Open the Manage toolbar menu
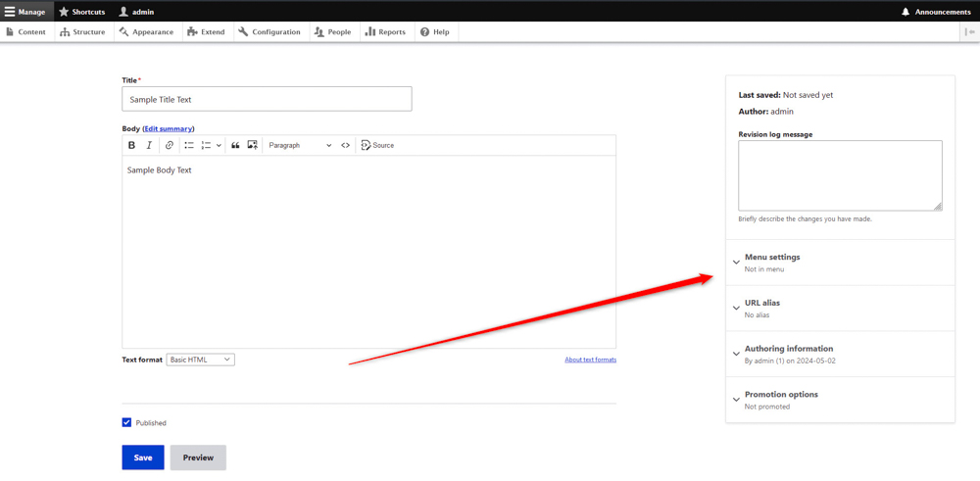 point(25,12)
